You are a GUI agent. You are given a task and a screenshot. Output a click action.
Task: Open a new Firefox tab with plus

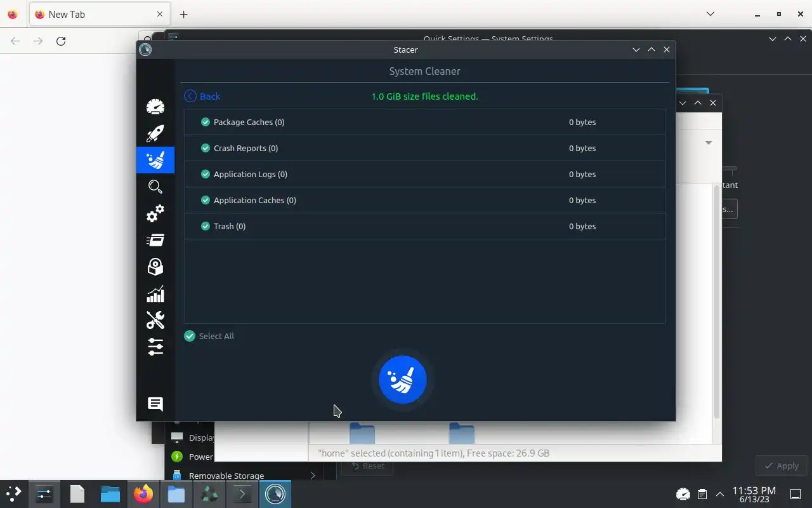[x=183, y=14]
